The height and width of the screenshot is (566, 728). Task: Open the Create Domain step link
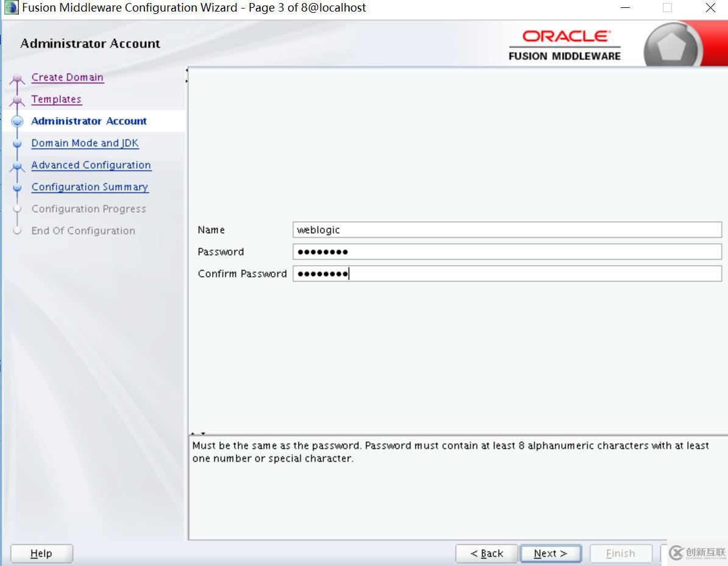[x=68, y=77]
